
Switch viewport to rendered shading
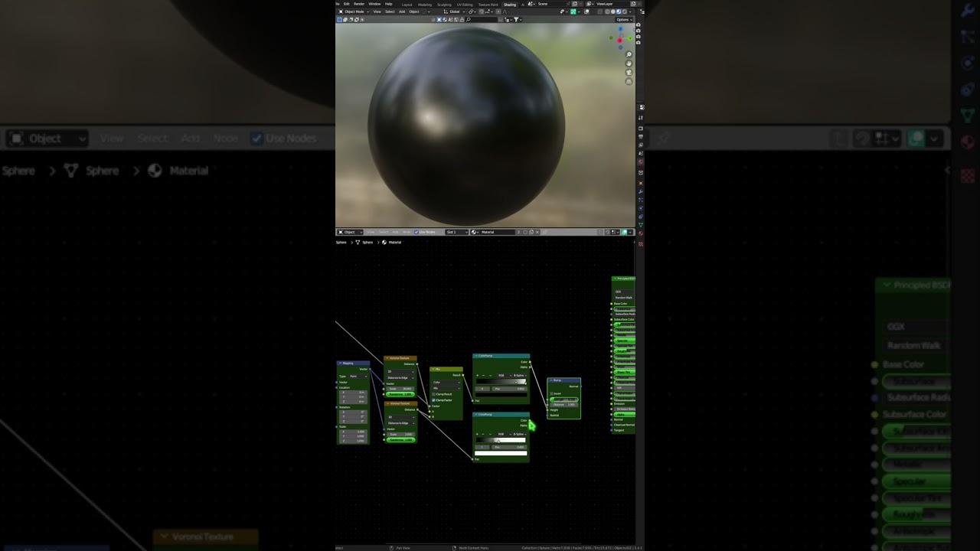[625, 11]
